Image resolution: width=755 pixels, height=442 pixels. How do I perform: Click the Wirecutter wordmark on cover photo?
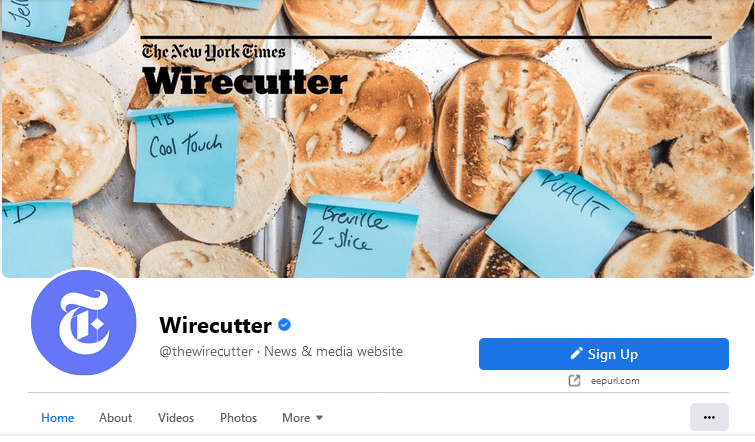point(245,81)
